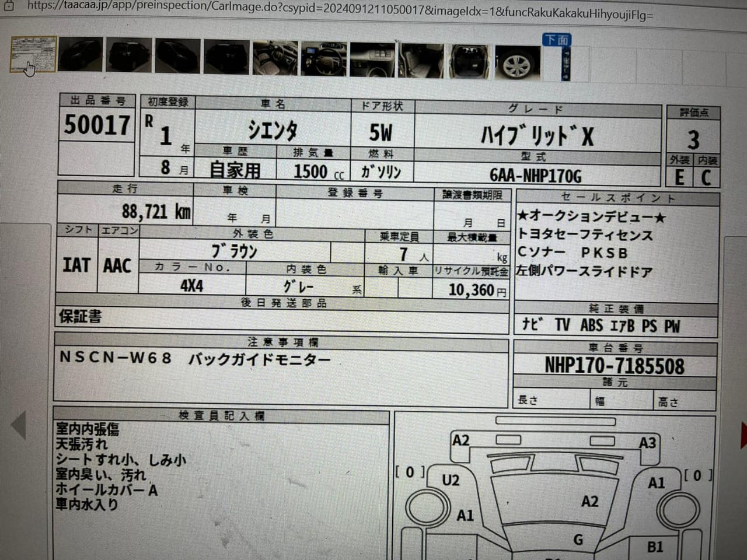
Task: Click the lot number 50017 cell
Action: (x=97, y=125)
